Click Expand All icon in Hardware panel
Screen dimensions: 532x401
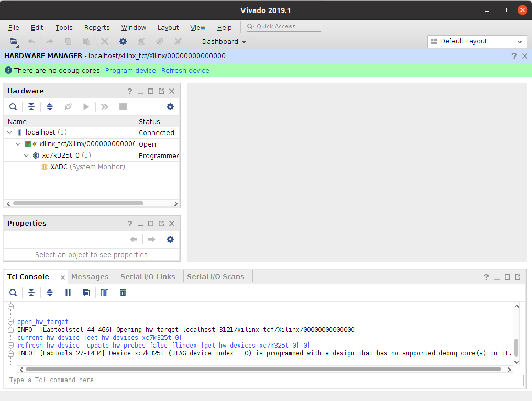coord(50,107)
